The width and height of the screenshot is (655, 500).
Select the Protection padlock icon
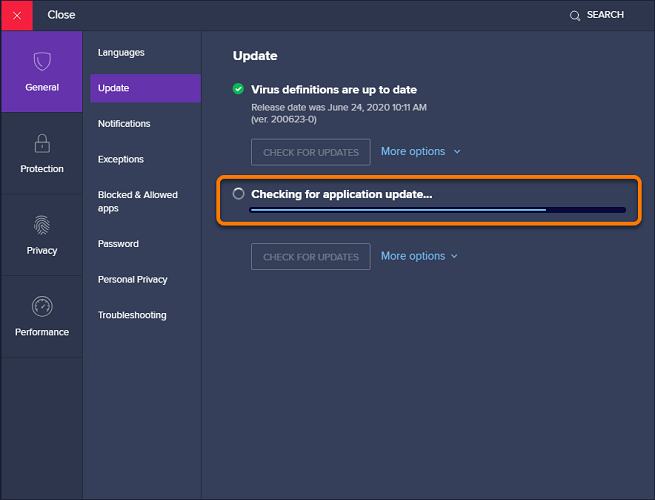(x=42, y=143)
